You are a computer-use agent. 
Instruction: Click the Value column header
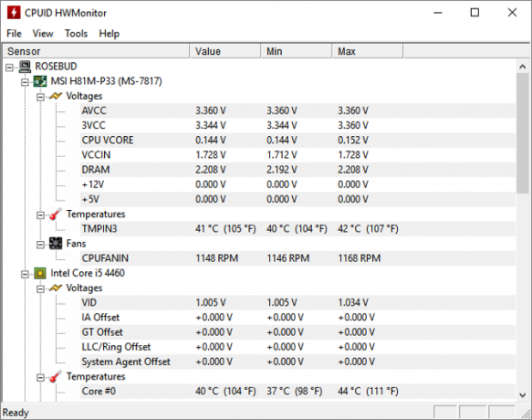225,51
